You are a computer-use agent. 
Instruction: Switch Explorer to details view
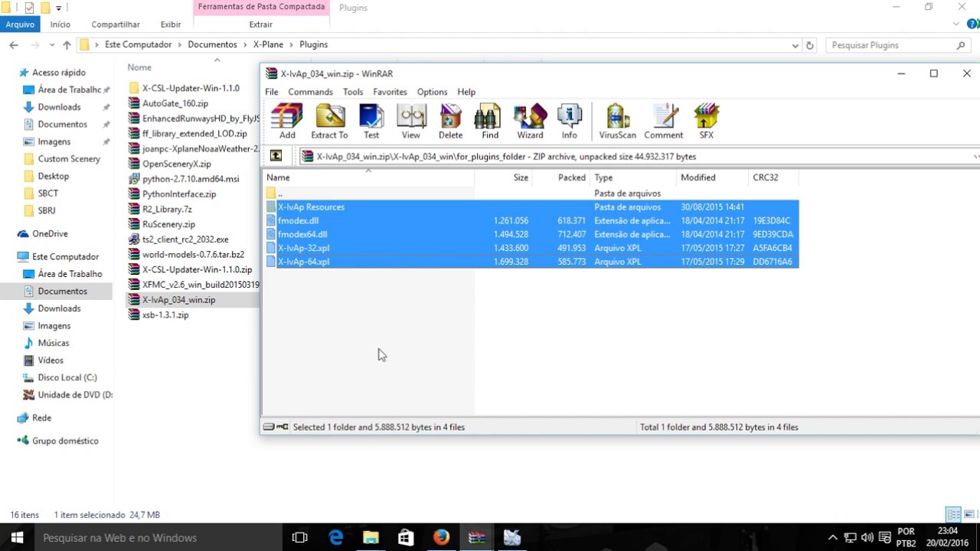(x=953, y=514)
